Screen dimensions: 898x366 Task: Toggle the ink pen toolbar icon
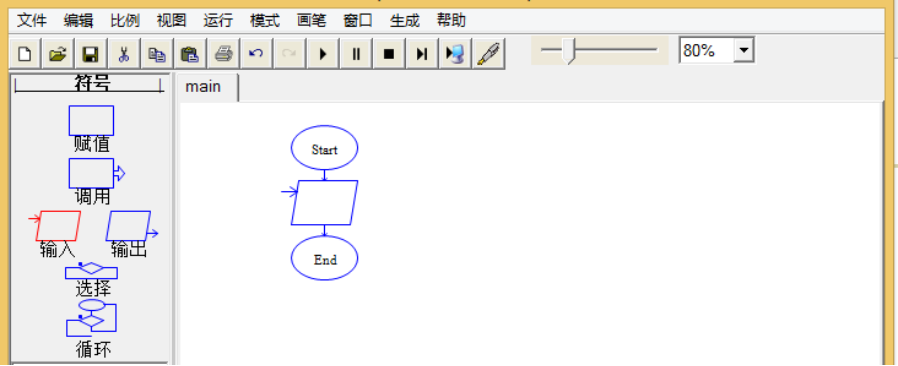coord(489,54)
